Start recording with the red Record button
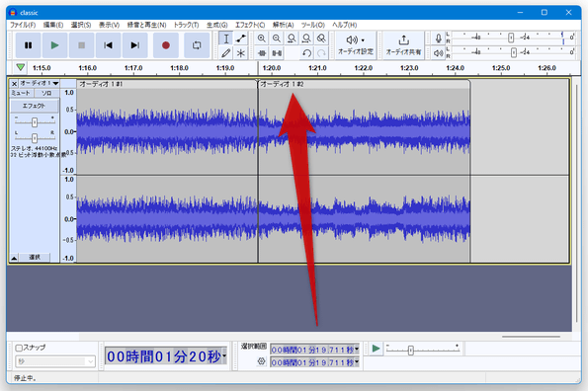 click(x=166, y=45)
